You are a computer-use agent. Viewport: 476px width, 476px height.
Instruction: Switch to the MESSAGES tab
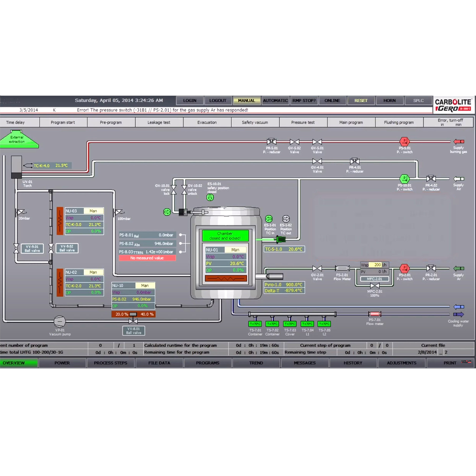tap(305, 363)
